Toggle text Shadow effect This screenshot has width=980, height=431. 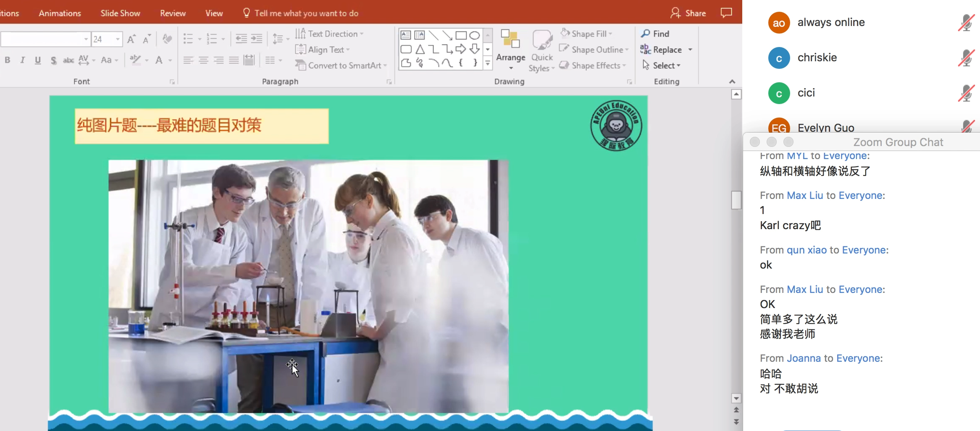53,60
